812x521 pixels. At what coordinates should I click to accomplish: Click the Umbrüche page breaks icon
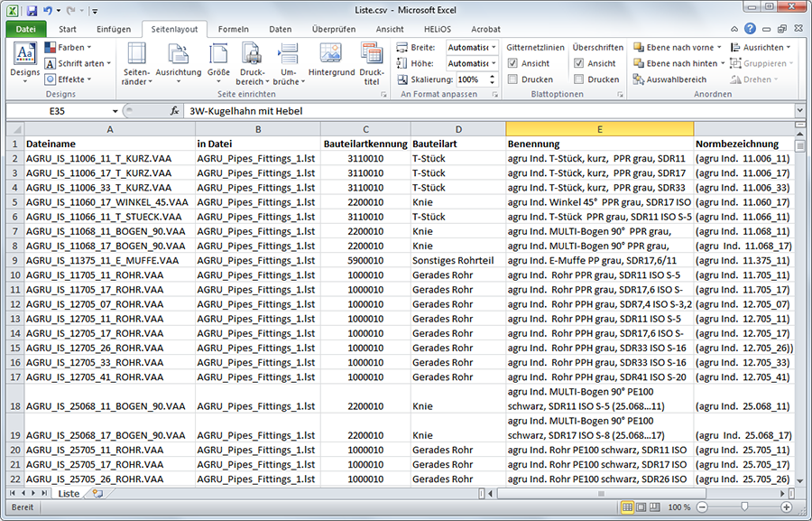290,62
